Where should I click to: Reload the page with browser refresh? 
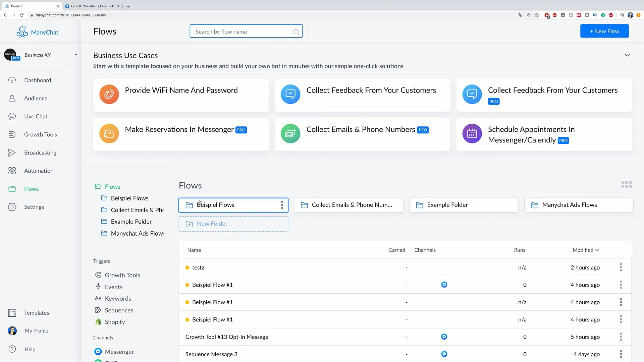[22, 15]
